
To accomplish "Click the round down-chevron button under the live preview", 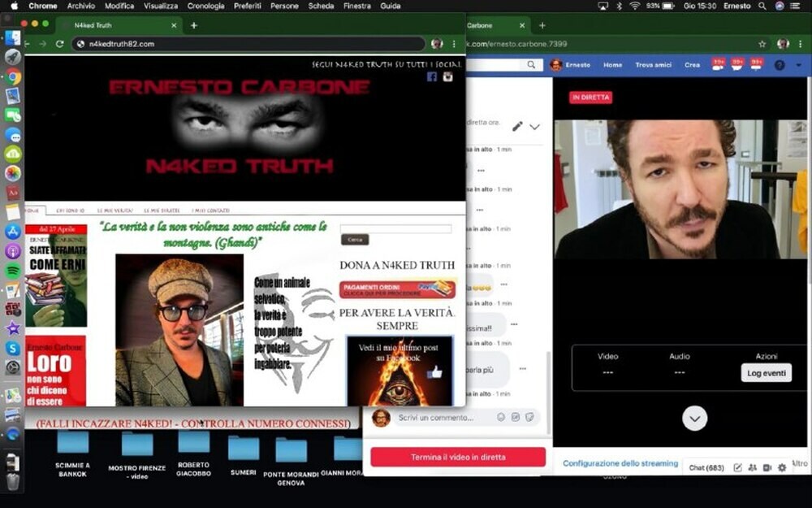I will click(x=694, y=419).
